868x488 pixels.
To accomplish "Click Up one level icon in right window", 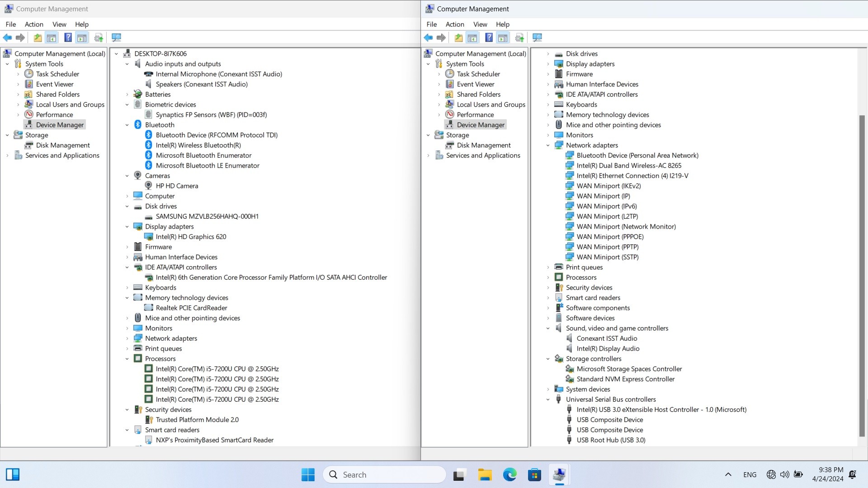I will pos(459,38).
